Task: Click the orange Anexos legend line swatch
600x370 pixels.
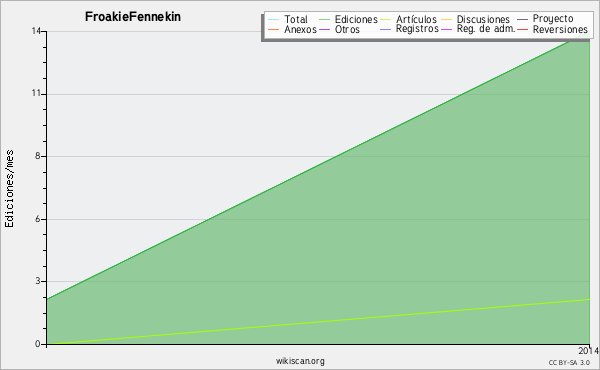Action: click(x=274, y=29)
